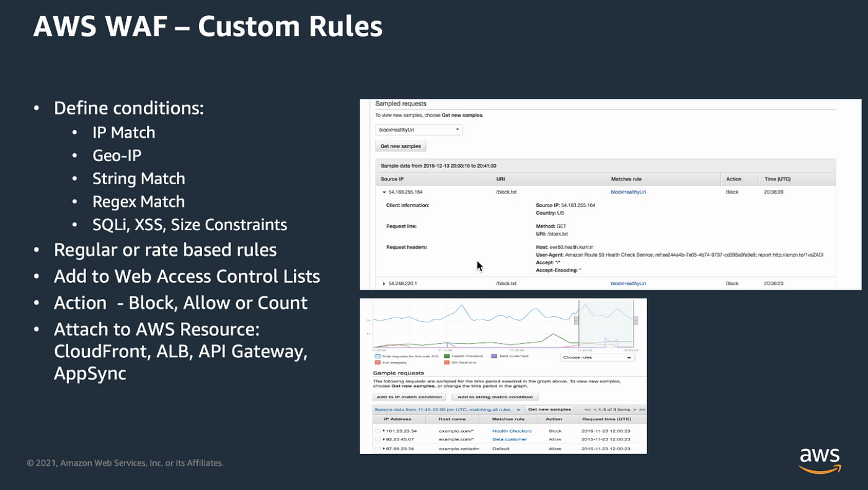Click Get new samples under blockHealthyUri dropdown
This screenshot has width=868, height=490.
[x=401, y=146]
